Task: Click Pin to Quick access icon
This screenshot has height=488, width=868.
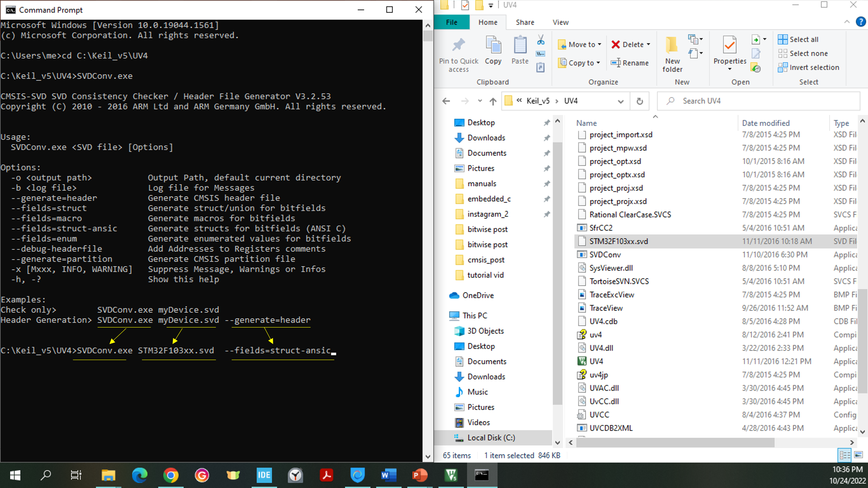Action: point(458,45)
